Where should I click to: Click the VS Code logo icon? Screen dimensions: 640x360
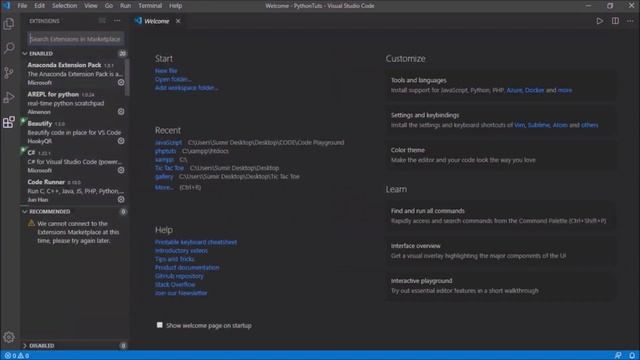6,6
